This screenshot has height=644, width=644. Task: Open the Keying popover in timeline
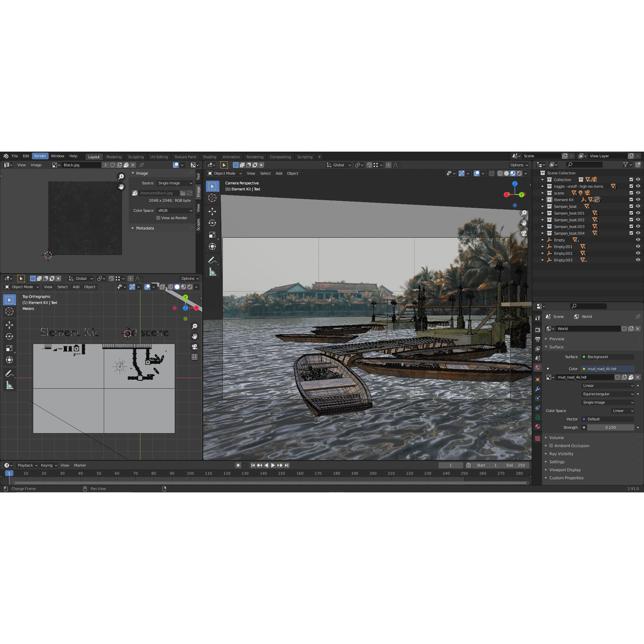[x=49, y=465]
